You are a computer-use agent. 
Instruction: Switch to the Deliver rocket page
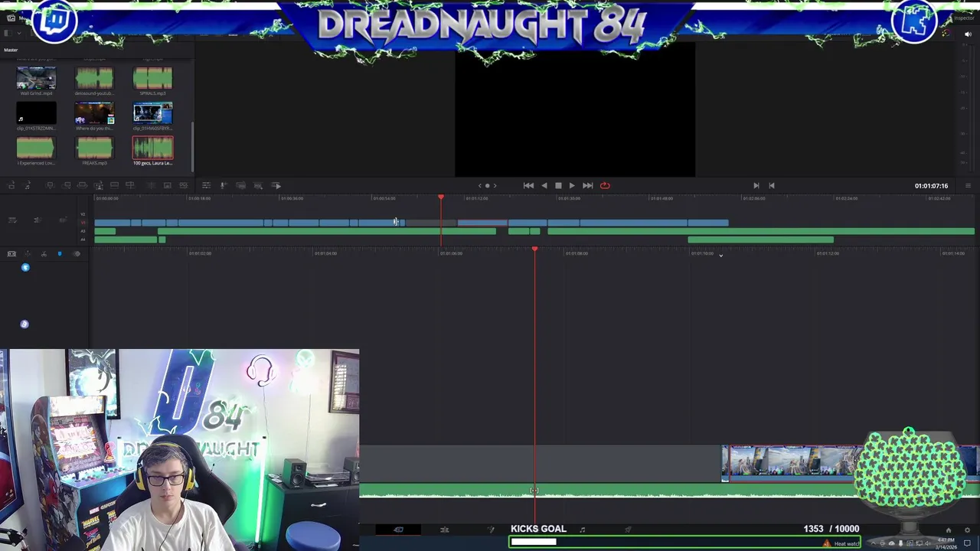(x=629, y=530)
